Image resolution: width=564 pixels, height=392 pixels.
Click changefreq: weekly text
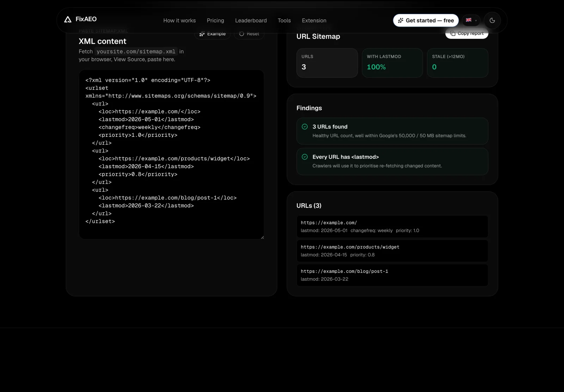[372, 231]
